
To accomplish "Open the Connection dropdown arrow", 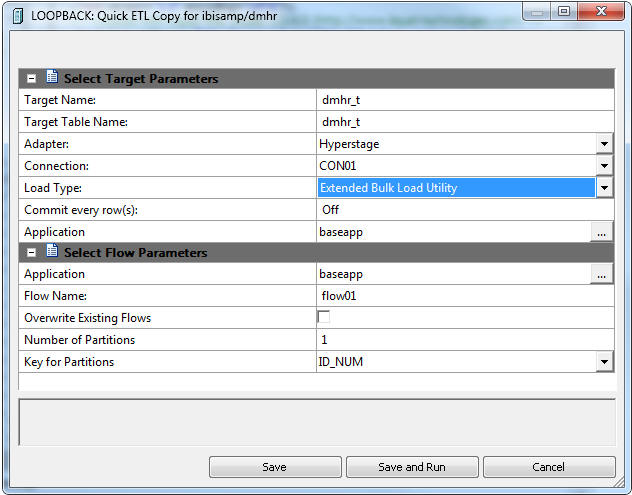I will tap(604, 166).
